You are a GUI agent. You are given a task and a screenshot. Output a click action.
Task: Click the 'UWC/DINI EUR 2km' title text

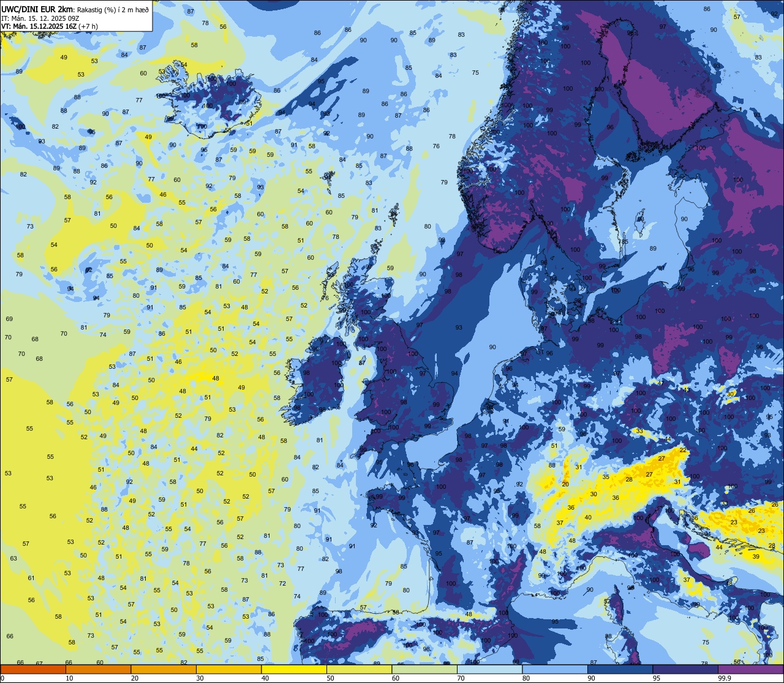click(37, 8)
